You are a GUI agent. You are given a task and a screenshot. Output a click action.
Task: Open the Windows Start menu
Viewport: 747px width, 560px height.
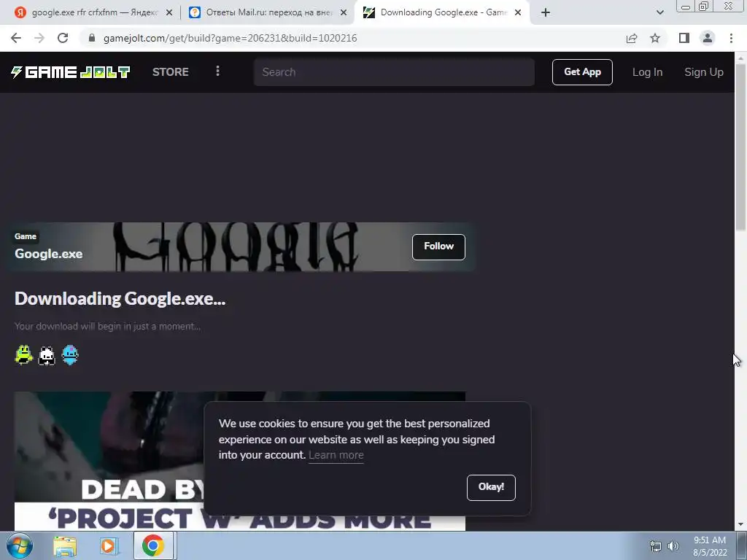tap(20, 545)
